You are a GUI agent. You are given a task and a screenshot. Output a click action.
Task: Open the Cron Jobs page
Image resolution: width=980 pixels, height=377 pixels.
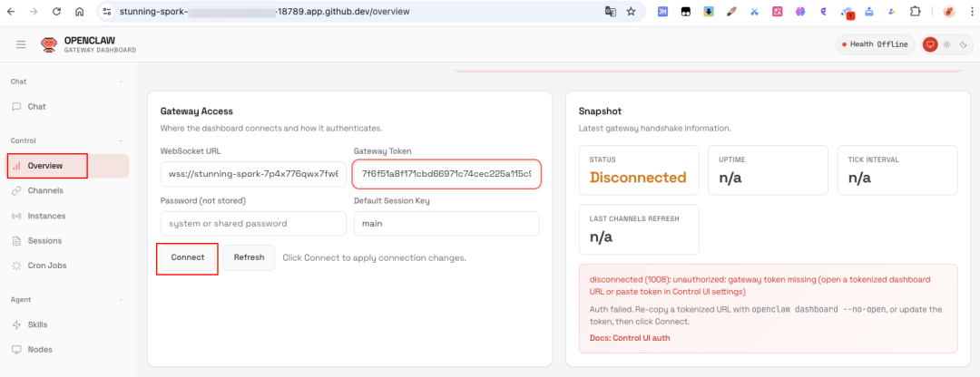tap(46, 266)
